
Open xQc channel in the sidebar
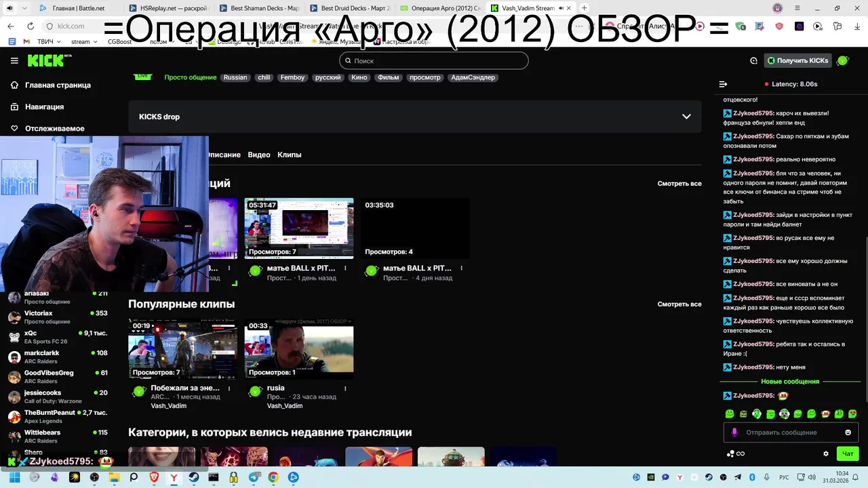coord(57,337)
